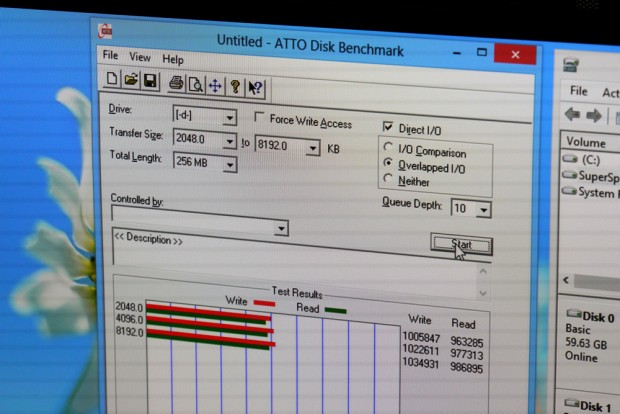Viewport: 620px width, 414px height.
Task: Click the Context Help arrow-question icon
Action: pyautogui.click(x=255, y=88)
